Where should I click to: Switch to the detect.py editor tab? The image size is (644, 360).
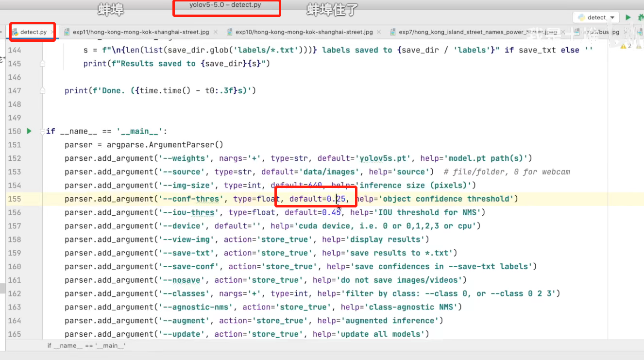point(34,32)
